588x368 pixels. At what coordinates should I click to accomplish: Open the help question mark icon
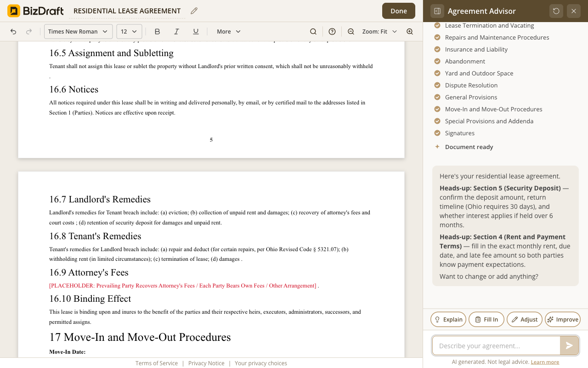tap(332, 31)
